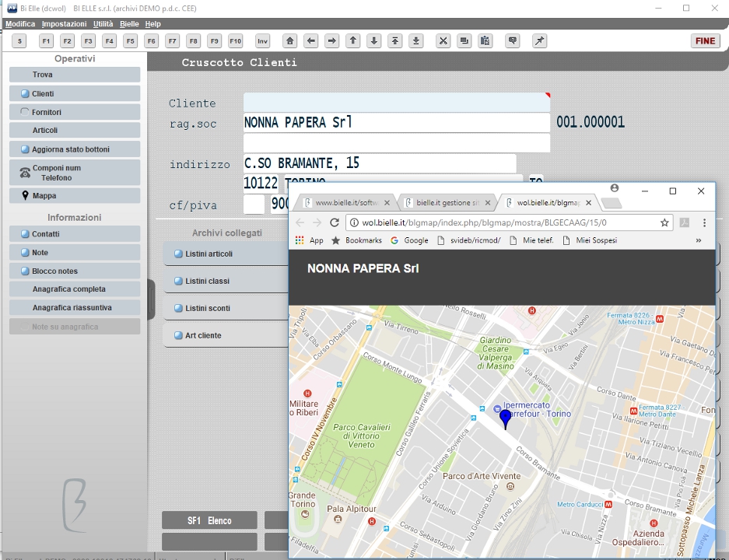Image resolution: width=729 pixels, height=560 pixels.
Task: Click the copy toolbar icon
Action: click(464, 41)
